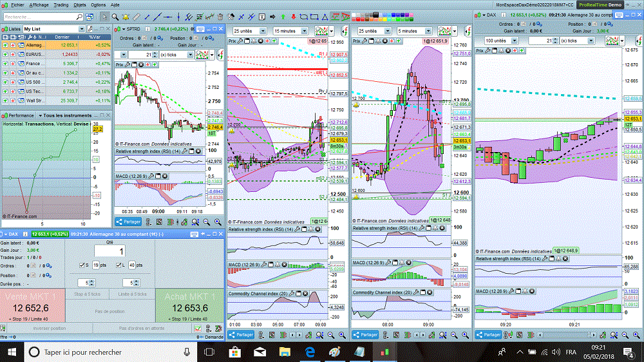Open the Windows Start menu

[x=12, y=352]
